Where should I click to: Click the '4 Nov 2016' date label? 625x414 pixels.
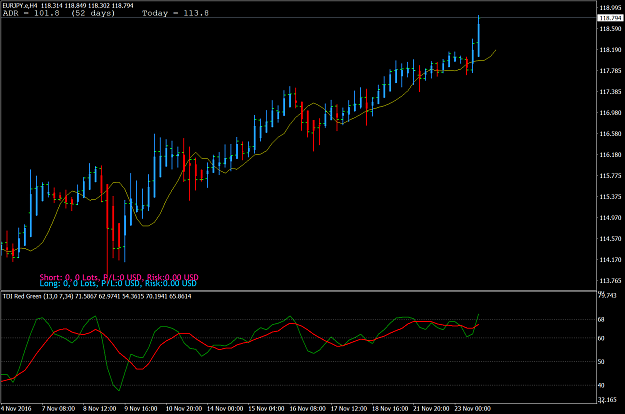pos(16,409)
